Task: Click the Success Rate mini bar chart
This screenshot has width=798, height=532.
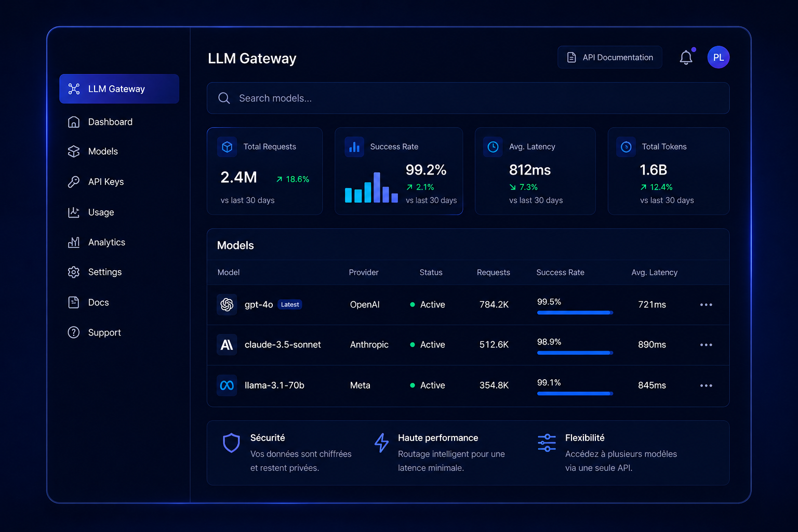Action: (371, 188)
